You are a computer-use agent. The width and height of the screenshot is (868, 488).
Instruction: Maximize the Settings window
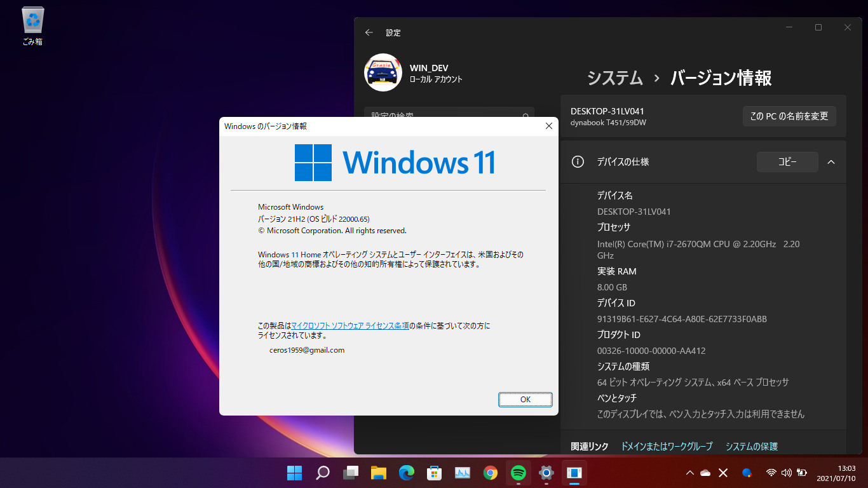coord(818,27)
